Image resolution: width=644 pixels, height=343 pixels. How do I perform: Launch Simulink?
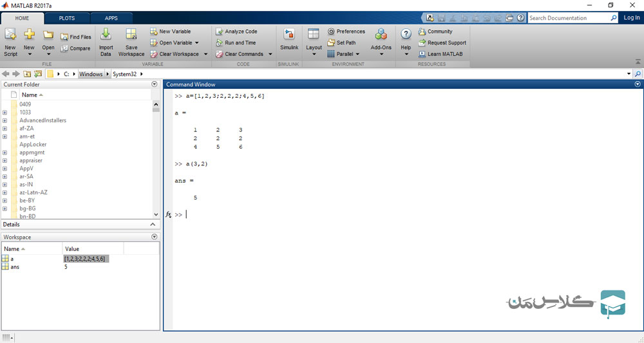[289, 39]
